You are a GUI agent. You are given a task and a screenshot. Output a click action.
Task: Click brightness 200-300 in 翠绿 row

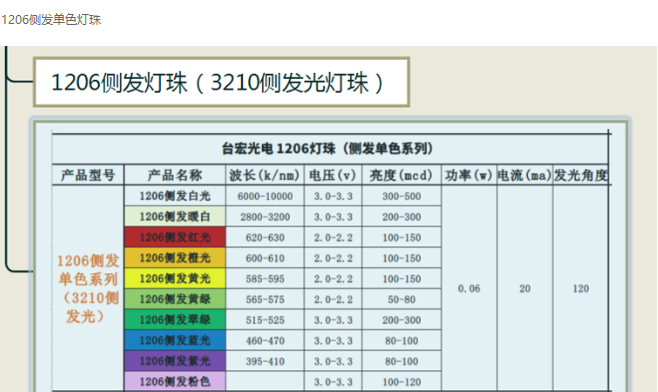[x=402, y=320]
